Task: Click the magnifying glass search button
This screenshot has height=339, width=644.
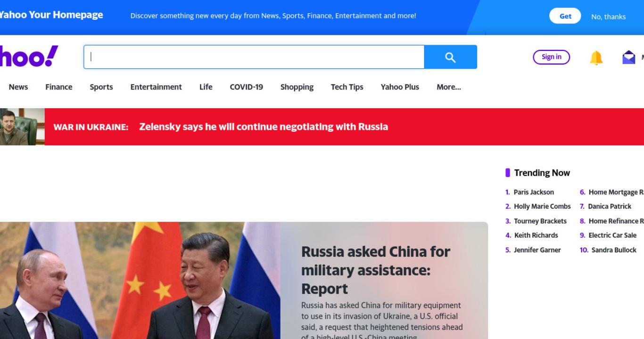Action: pos(450,57)
